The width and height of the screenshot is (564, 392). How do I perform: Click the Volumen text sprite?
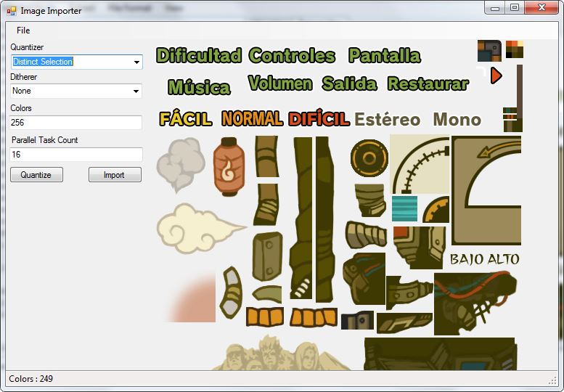click(x=280, y=83)
